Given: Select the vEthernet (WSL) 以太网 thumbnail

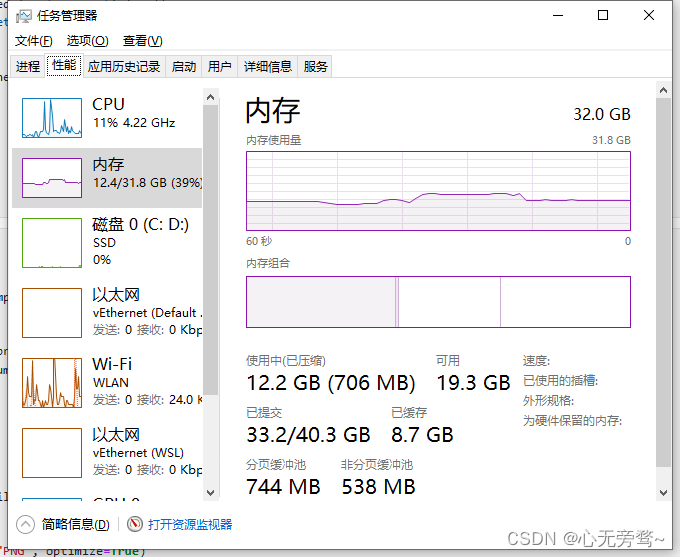Looking at the screenshot, I should (52, 453).
